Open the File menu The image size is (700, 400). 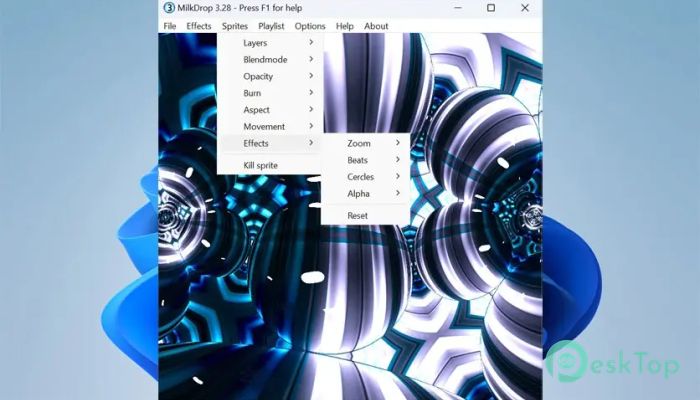(x=170, y=26)
